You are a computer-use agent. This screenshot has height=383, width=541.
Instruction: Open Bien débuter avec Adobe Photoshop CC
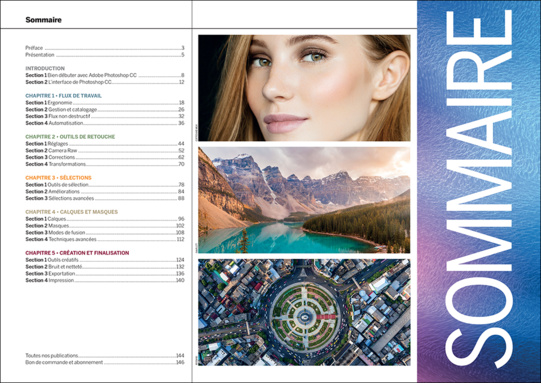[105, 75]
